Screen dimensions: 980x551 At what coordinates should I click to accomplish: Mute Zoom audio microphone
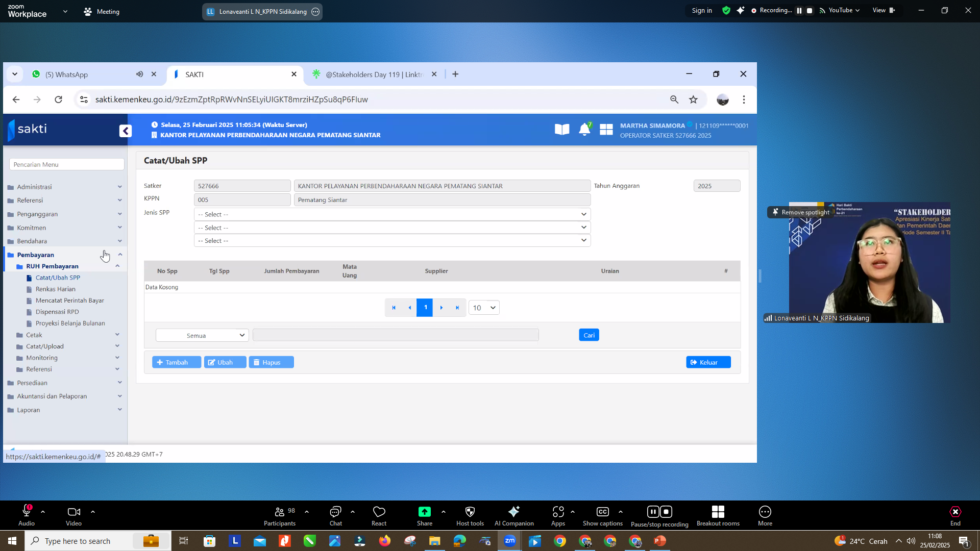tap(27, 515)
